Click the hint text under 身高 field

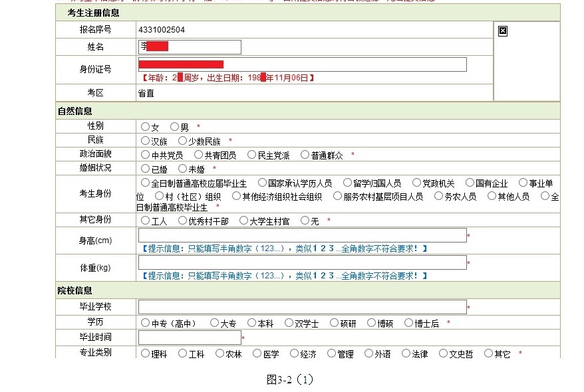(x=284, y=248)
